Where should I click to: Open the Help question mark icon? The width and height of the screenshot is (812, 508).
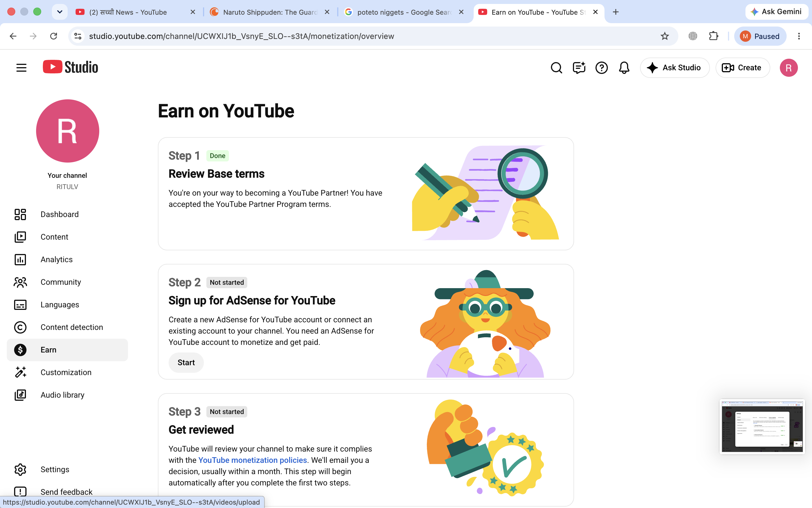[601, 67]
